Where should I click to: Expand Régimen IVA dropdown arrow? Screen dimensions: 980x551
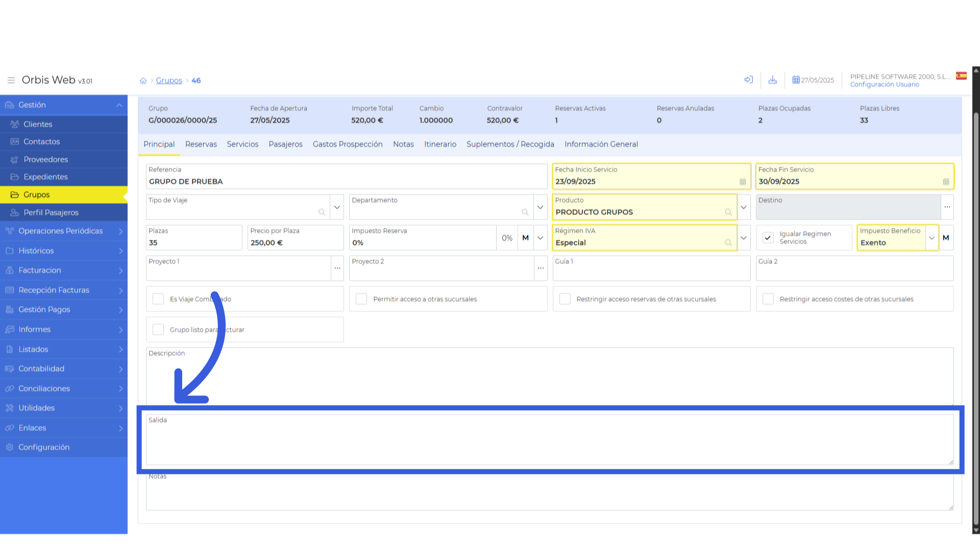coord(744,238)
